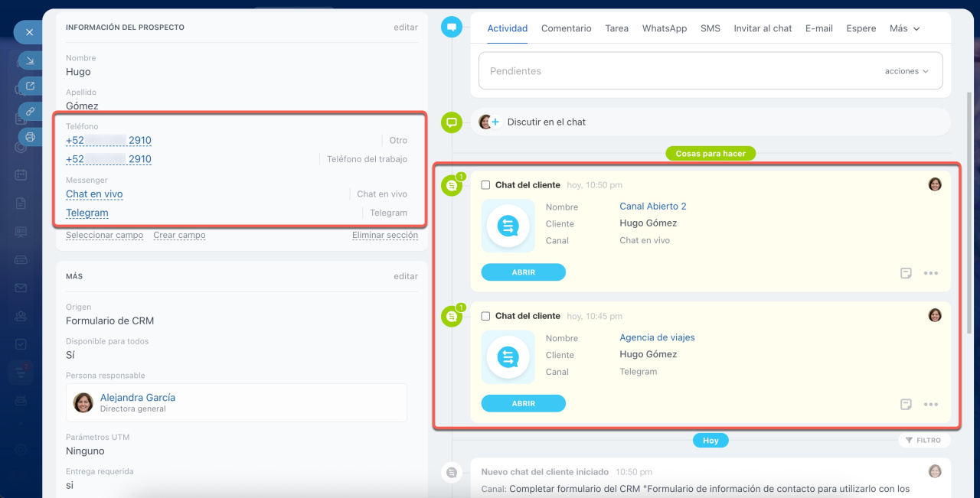Select the Comentario tab
980x498 pixels.
(566, 28)
